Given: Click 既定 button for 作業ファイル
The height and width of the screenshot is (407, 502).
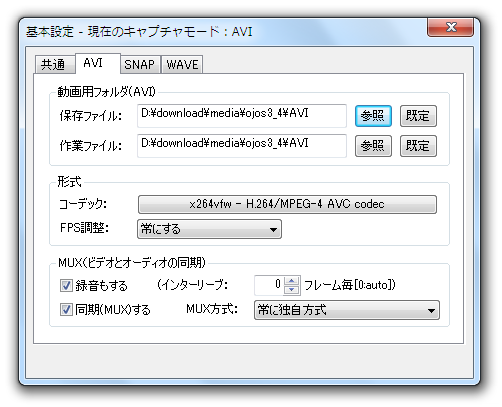Looking at the screenshot, I should click(x=418, y=146).
